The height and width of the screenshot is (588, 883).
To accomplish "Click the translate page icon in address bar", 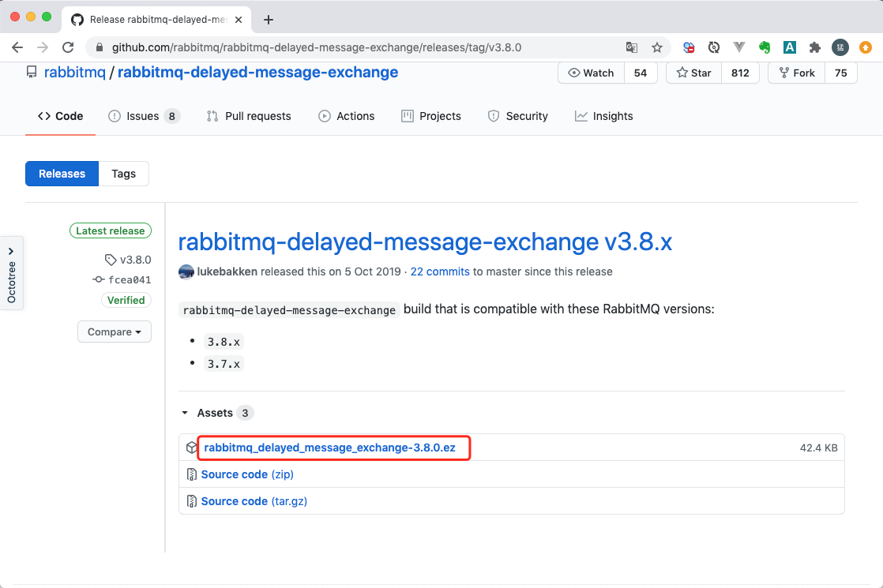I will click(x=632, y=47).
